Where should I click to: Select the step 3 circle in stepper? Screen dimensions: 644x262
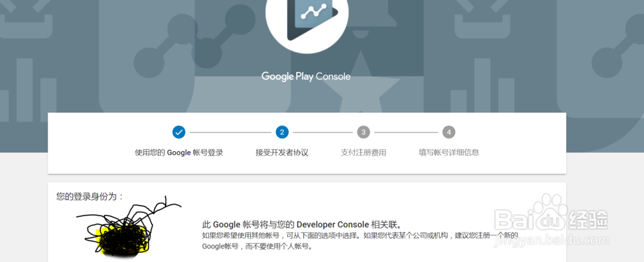click(x=363, y=132)
